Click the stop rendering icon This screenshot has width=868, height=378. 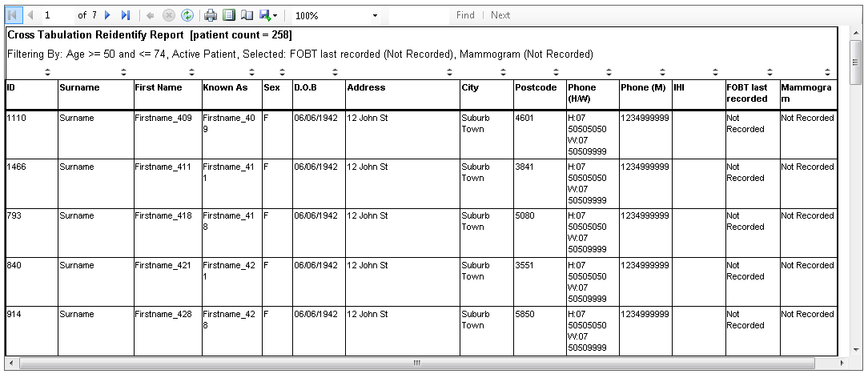(x=169, y=15)
